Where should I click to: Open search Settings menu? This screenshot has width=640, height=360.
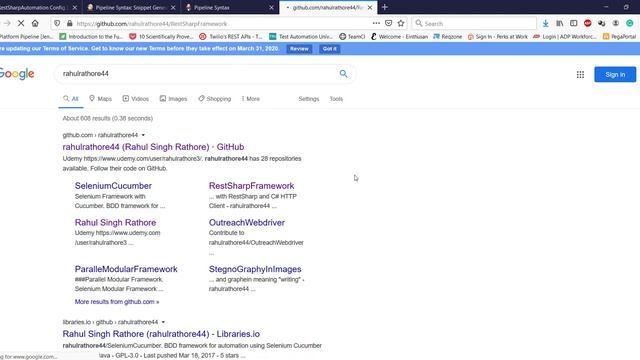click(309, 99)
